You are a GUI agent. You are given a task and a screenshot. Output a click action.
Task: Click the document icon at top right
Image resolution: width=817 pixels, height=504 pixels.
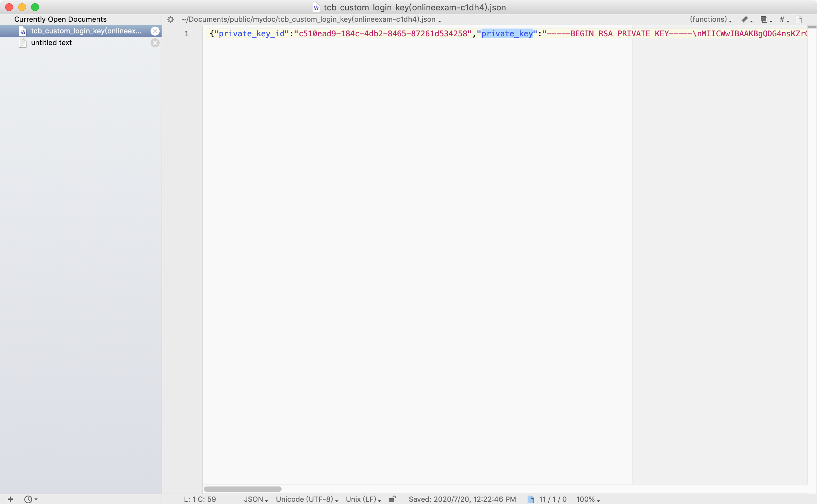point(799,19)
